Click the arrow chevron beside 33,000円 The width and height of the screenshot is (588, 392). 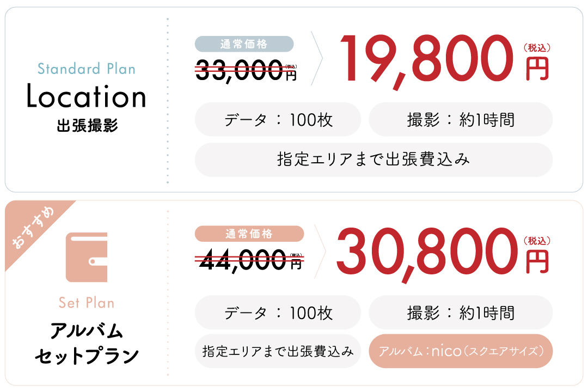[x=317, y=58]
